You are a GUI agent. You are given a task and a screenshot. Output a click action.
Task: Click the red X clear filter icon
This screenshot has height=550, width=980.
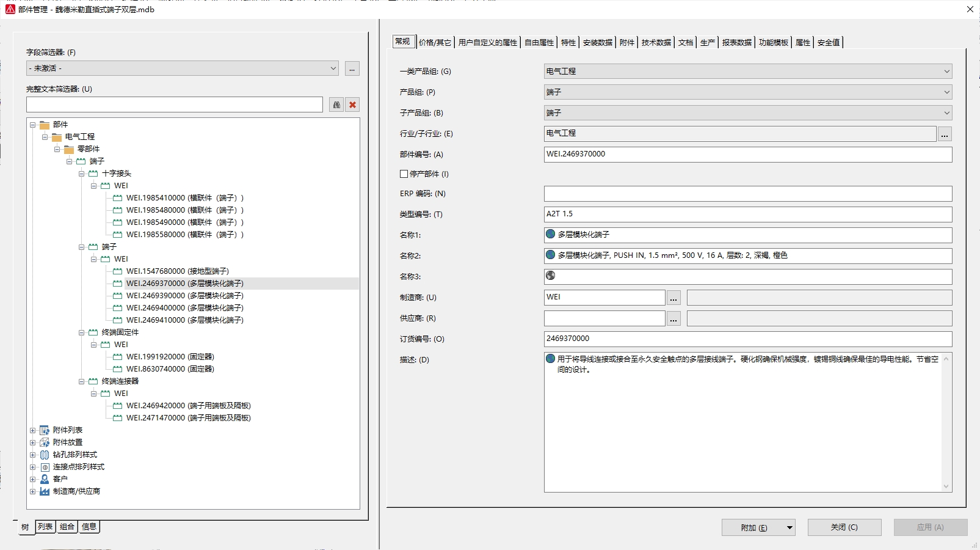(x=352, y=105)
